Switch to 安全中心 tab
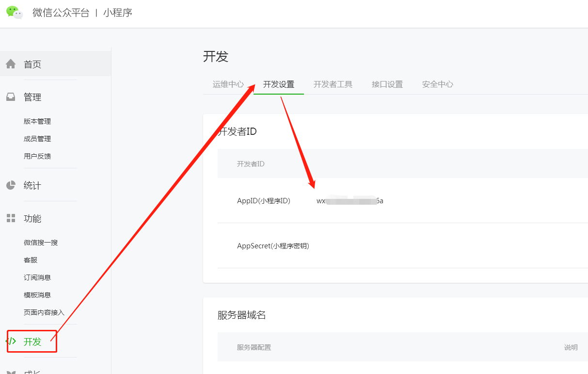The height and width of the screenshot is (374, 588). tap(438, 84)
